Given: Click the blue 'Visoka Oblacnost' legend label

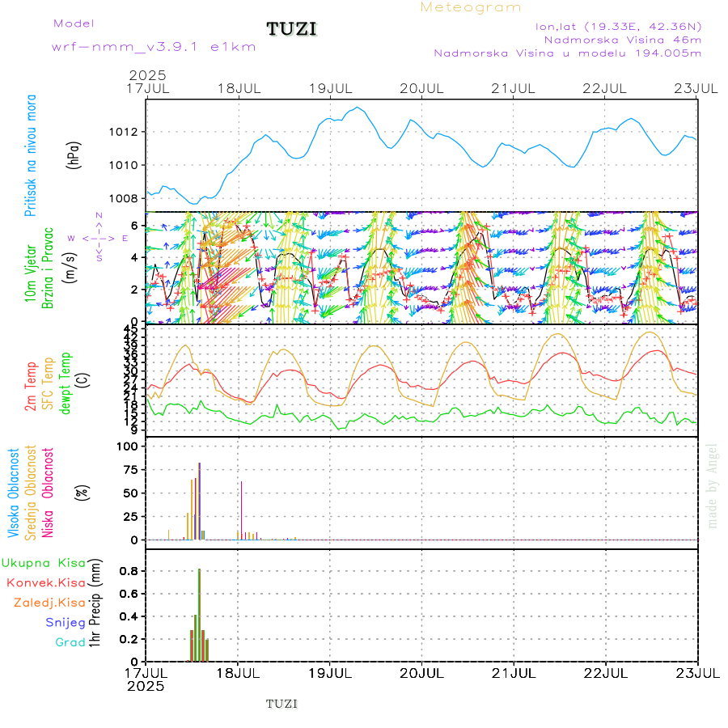Looking at the screenshot, I should [14, 493].
